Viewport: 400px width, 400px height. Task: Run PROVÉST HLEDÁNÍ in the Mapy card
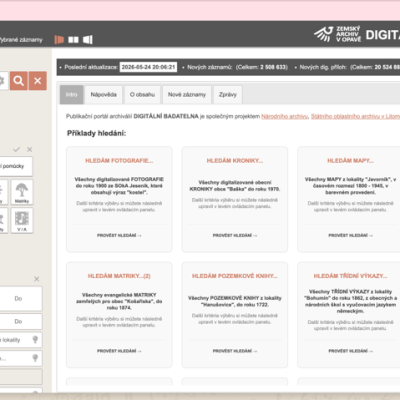point(350,235)
